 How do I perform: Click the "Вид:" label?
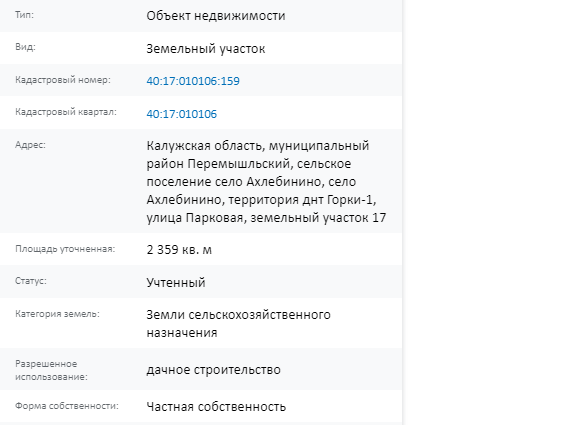pos(25,47)
